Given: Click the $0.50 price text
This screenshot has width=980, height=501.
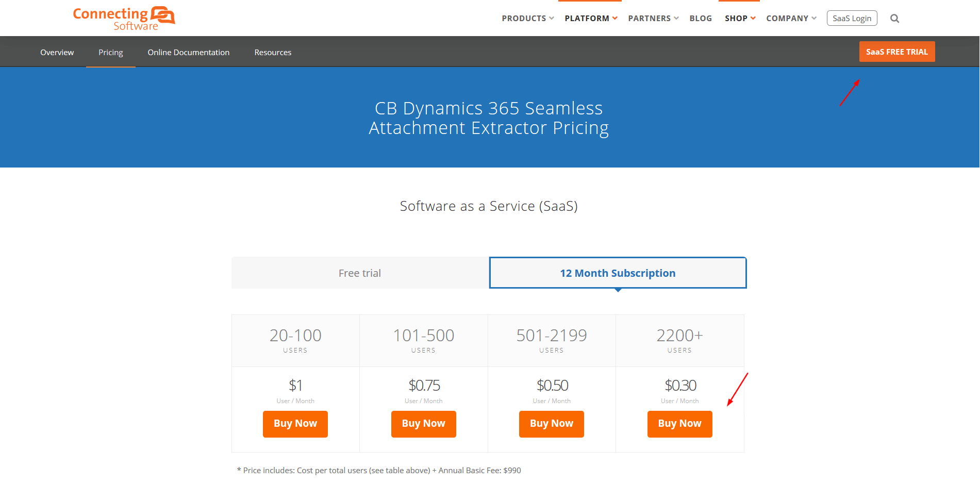Looking at the screenshot, I should tap(552, 385).
